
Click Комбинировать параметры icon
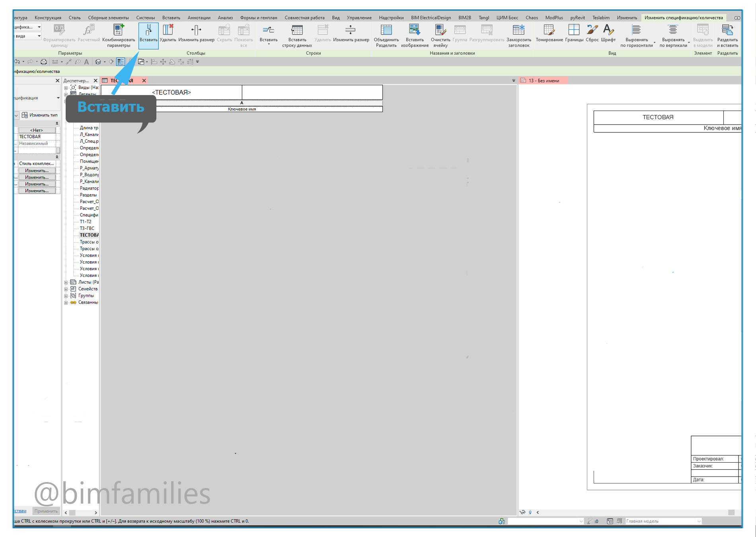119,35
